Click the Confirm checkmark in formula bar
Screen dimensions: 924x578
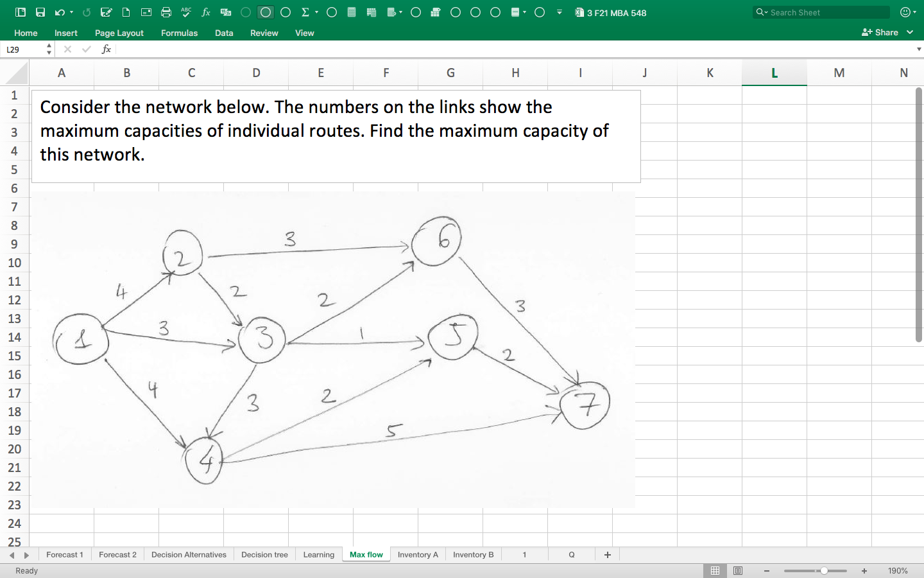[x=87, y=49]
